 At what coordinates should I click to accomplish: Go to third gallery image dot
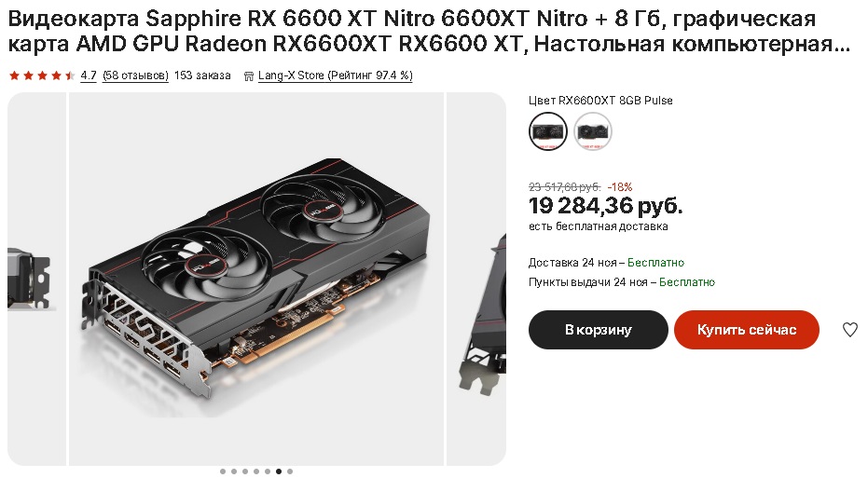click(x=244, y=471)
